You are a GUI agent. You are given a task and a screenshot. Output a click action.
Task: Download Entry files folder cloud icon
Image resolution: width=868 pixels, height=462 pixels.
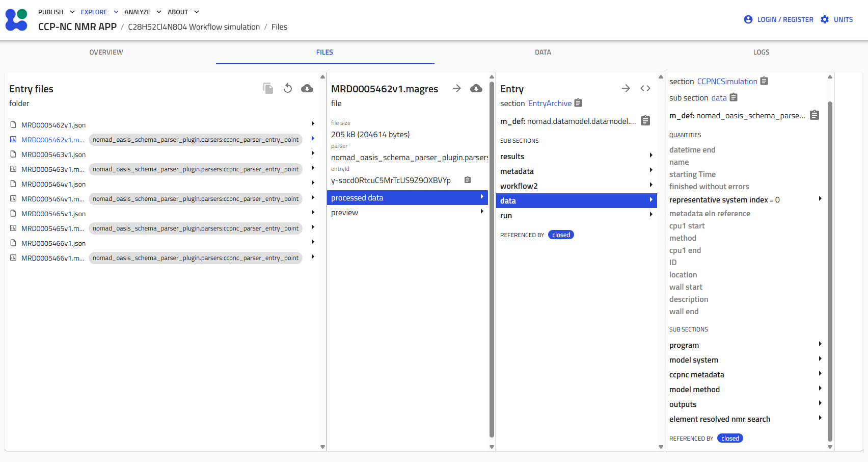pyautogui.click(x=307, y=88)
